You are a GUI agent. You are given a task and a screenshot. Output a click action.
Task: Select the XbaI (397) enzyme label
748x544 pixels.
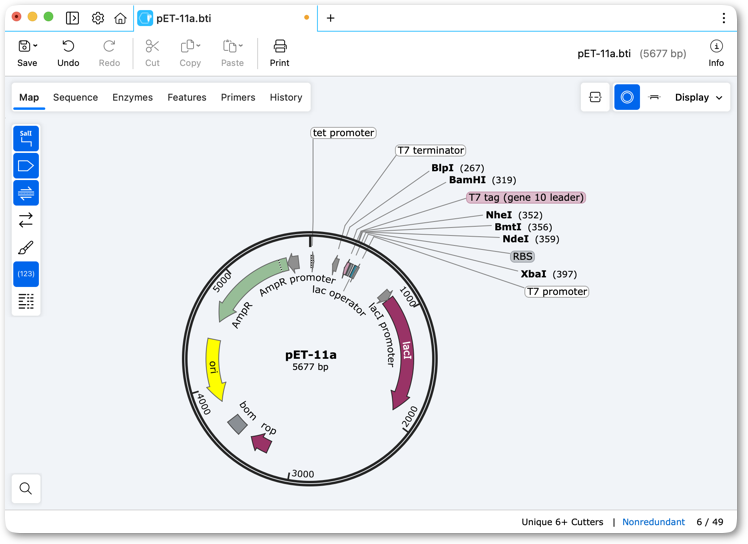coord(549,274)
